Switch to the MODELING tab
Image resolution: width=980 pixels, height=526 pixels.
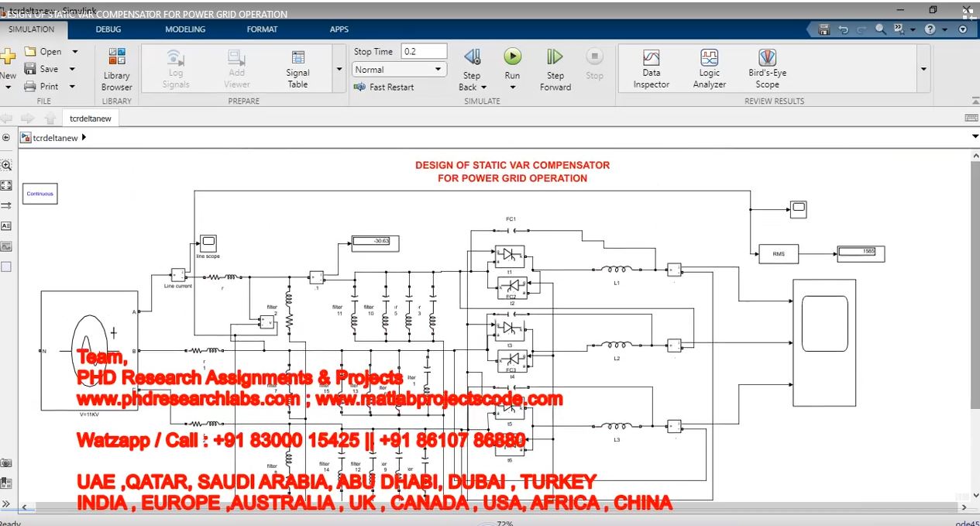point(185,29)
